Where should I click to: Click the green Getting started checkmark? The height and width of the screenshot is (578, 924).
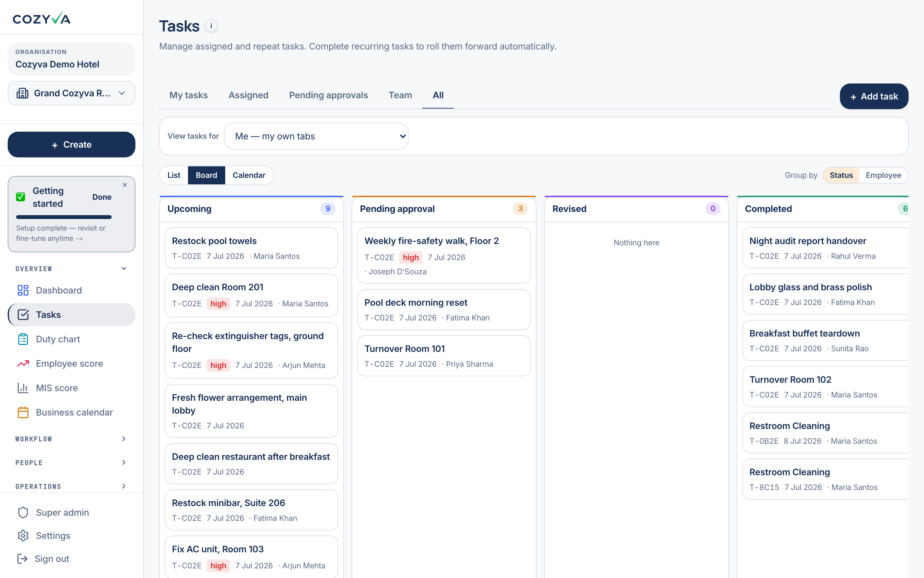click(x=21, y=197)
